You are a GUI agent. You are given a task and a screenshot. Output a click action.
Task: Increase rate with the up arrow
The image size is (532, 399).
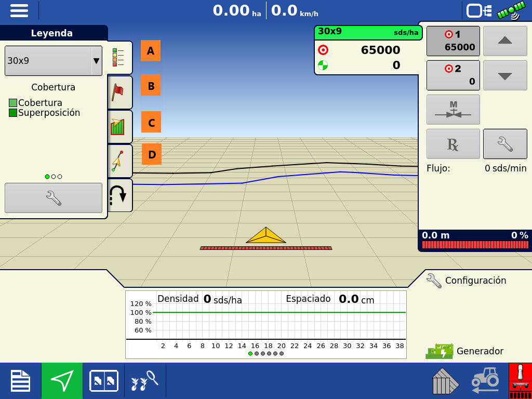(504, 41)
